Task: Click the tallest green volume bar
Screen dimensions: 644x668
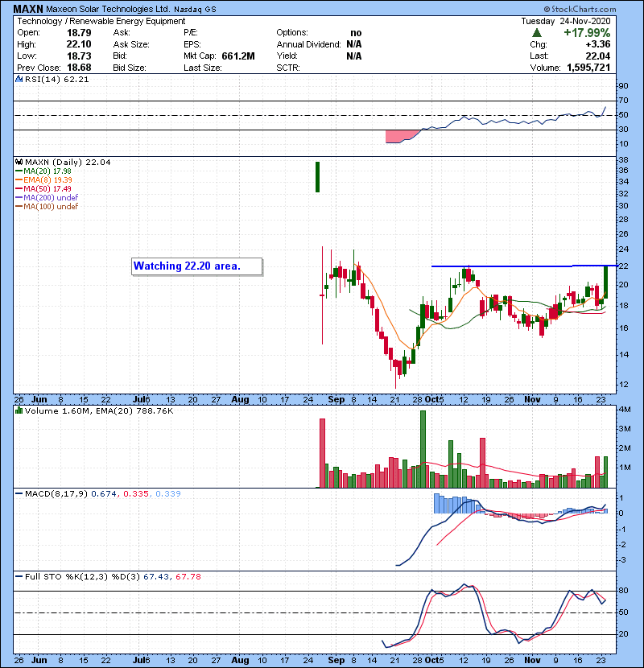Action: click(x=423, y=449)
